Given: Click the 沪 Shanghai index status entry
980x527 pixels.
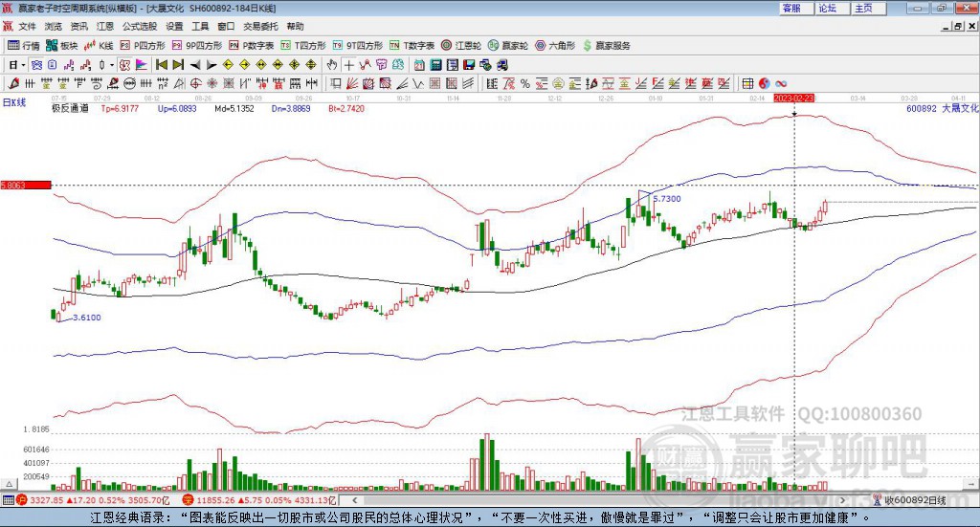Looking at the screenshot, I should point(93,500).
